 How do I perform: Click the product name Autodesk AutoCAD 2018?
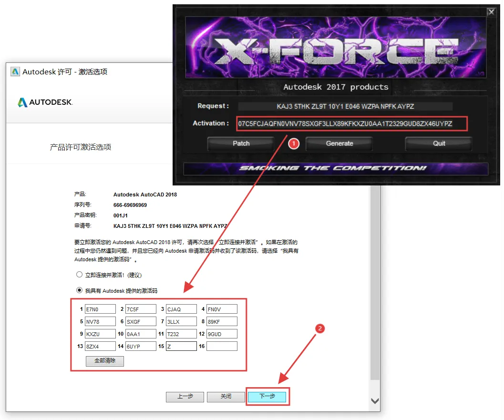(x=145, y=195)
